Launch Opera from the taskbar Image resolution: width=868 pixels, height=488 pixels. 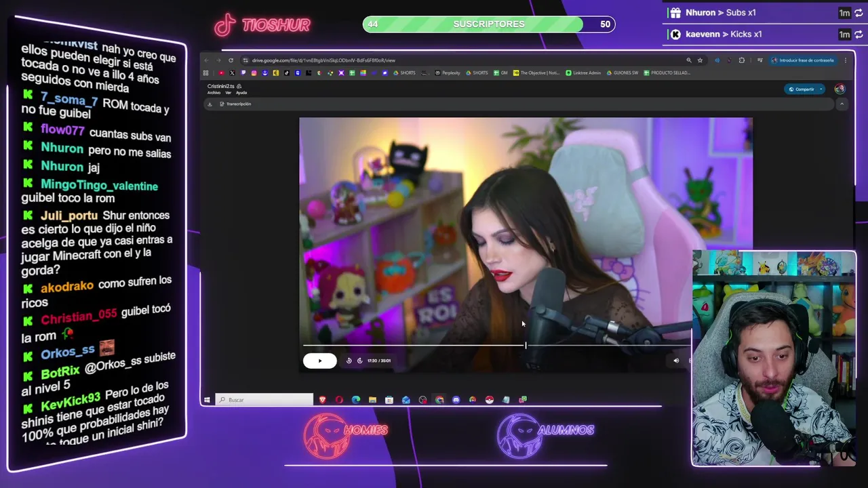339,400
